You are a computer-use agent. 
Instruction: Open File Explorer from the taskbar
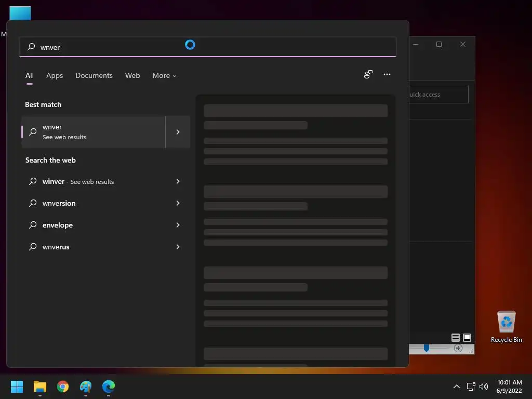[39, 387]
